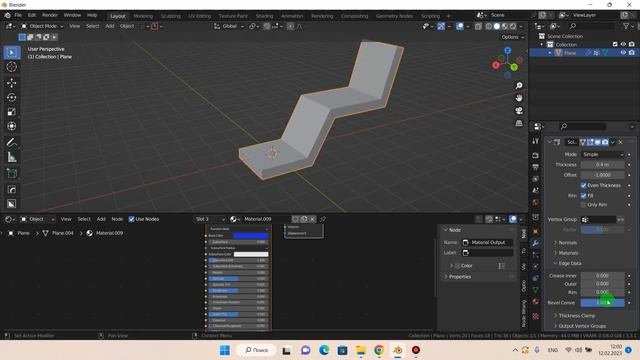Select the Rotate tool
This screenshot has width=640, height=360.
pos(11,97)
